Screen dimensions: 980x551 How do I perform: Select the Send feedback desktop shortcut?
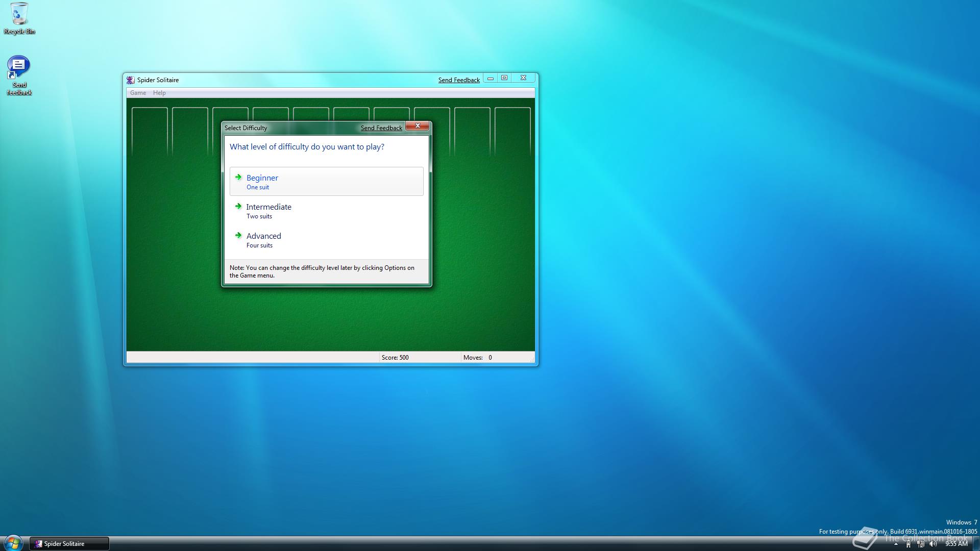point(19,76)
